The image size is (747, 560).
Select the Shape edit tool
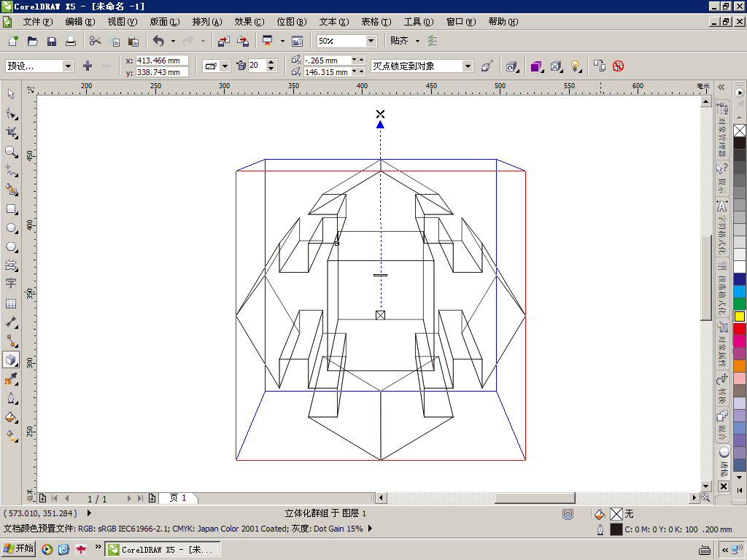pyautogui.click(x=11, y=113)
